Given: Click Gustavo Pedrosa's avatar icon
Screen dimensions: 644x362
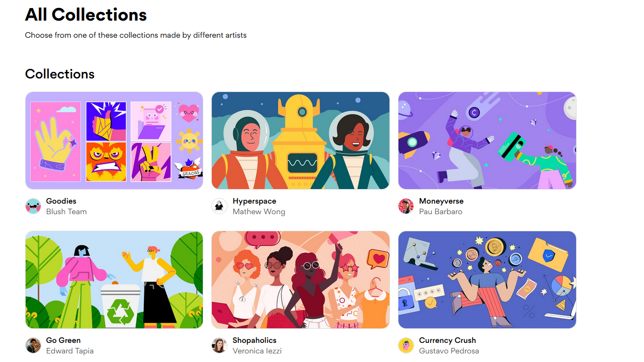Looking at the screenshot, I should [406, 345].
